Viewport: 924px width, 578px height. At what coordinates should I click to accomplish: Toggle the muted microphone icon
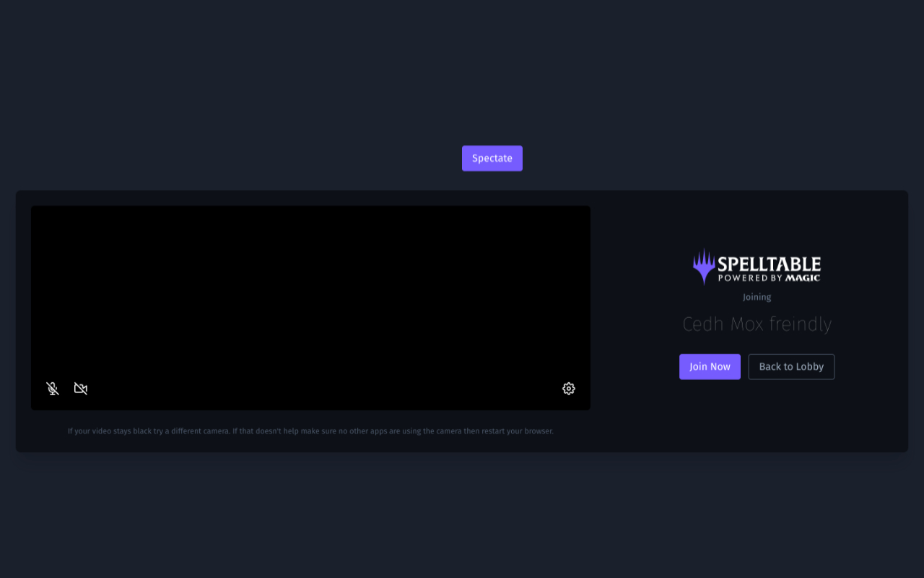tap(53, 389)
